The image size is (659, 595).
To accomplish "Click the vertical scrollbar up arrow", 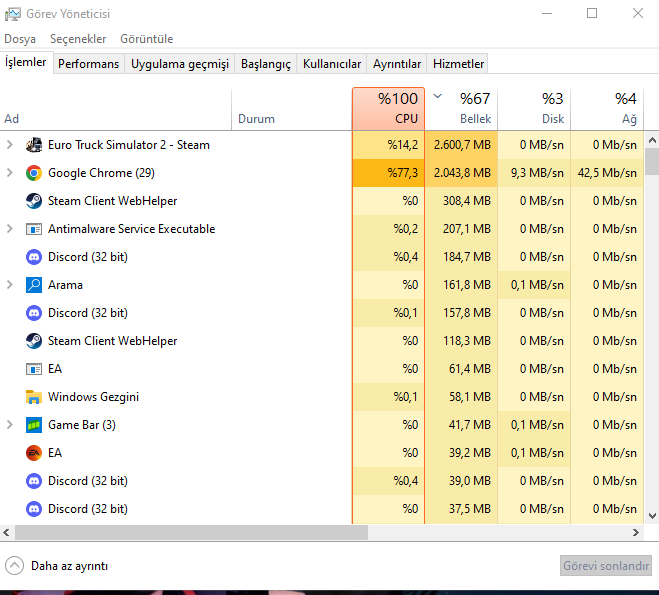I will coord(652,140).
